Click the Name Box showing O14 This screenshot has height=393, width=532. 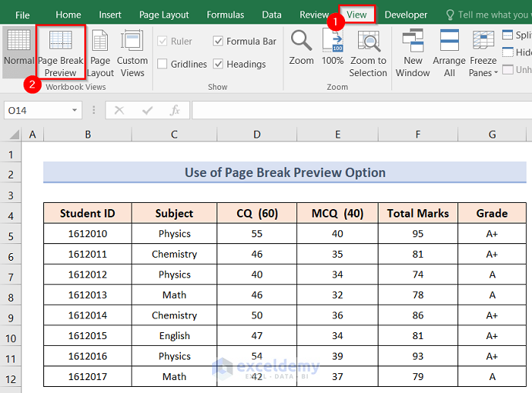click(37, 110)
